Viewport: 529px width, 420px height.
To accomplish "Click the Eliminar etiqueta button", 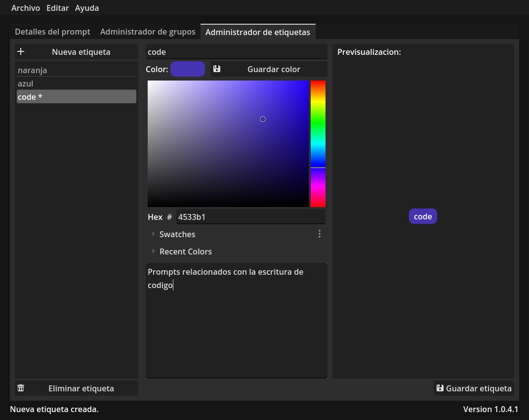I will click(x=77, y=388).
